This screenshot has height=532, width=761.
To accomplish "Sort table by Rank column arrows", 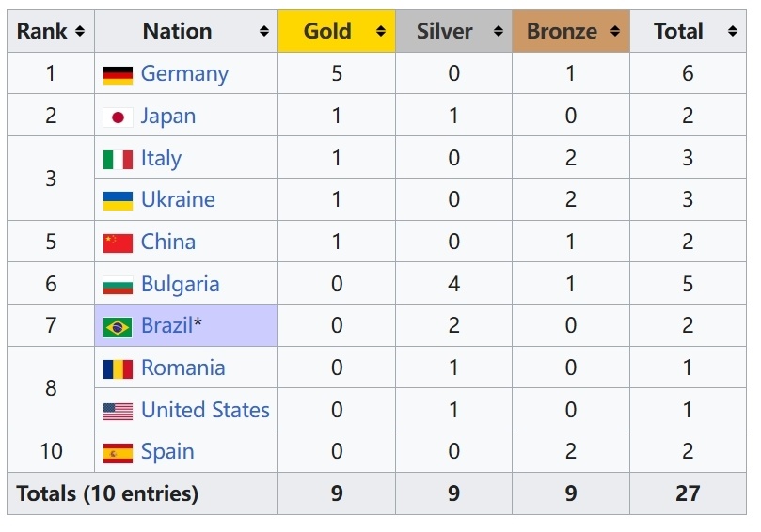I will (80, 32).
